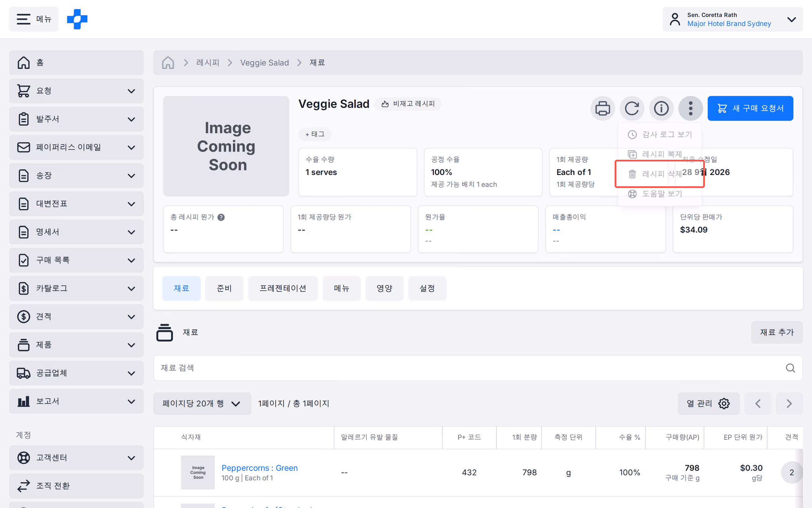Expand the 발주서 sidebar section
This screenshot has height=508, width=812.
[x=76, y=119]
